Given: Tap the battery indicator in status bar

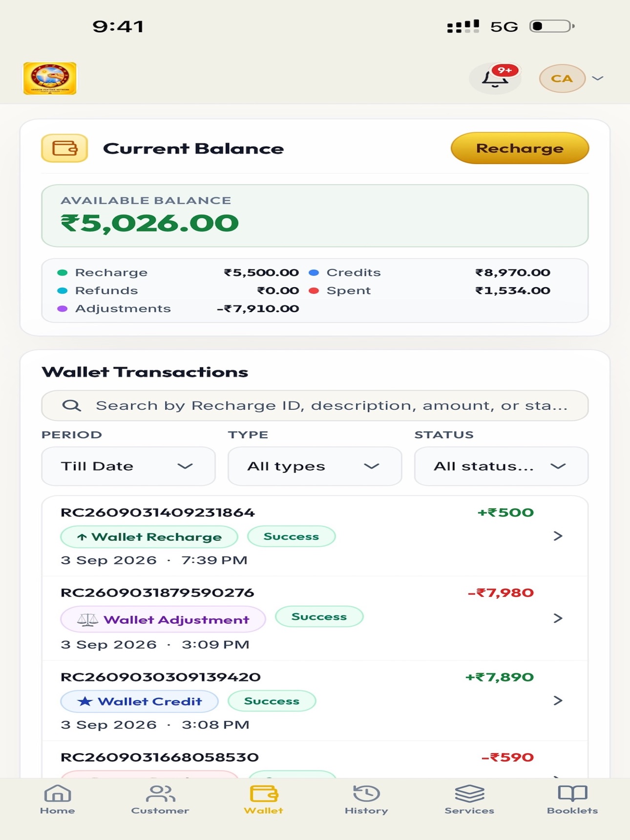Looking at the screenshot, I should point(552,26).
